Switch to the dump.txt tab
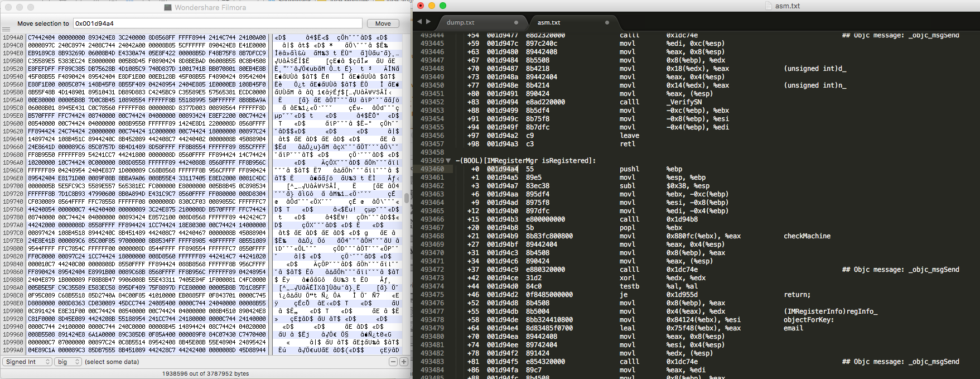 [460, 22]
